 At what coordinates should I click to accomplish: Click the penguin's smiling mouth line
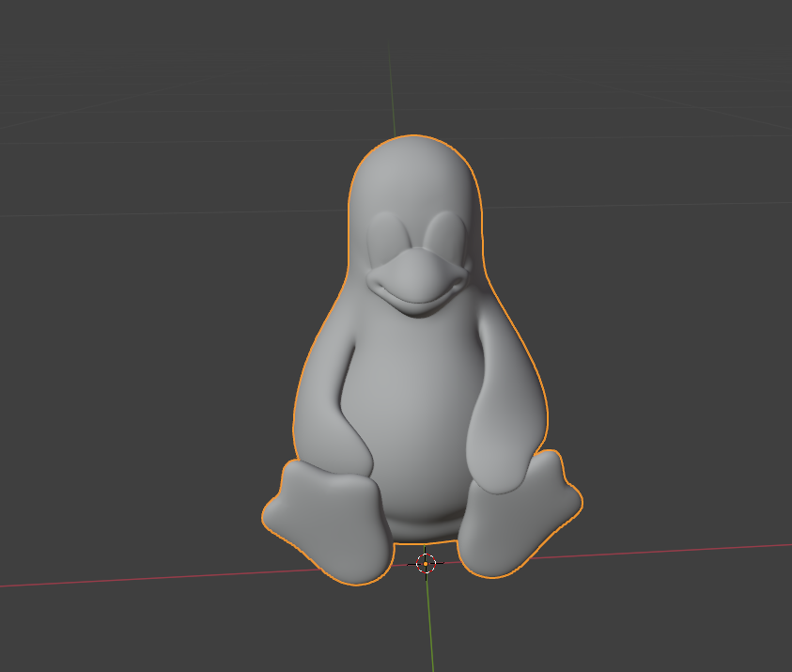(x=413, y=303)
